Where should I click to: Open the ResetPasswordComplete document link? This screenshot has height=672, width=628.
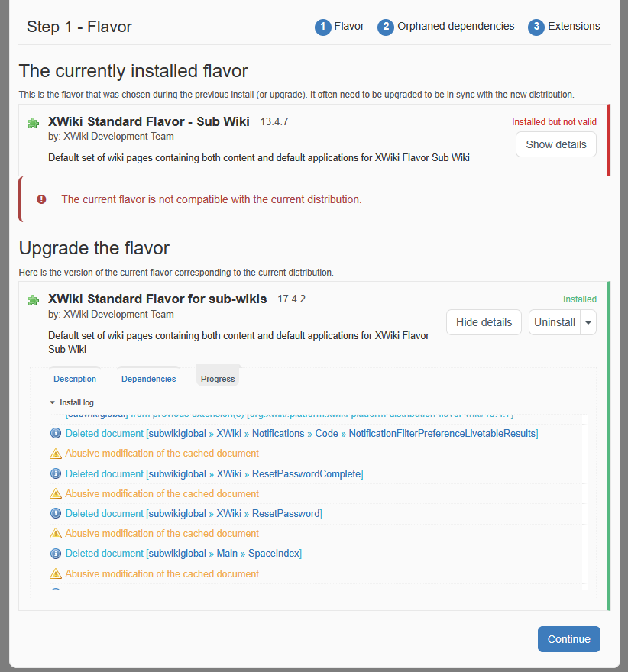click(306, 473)
